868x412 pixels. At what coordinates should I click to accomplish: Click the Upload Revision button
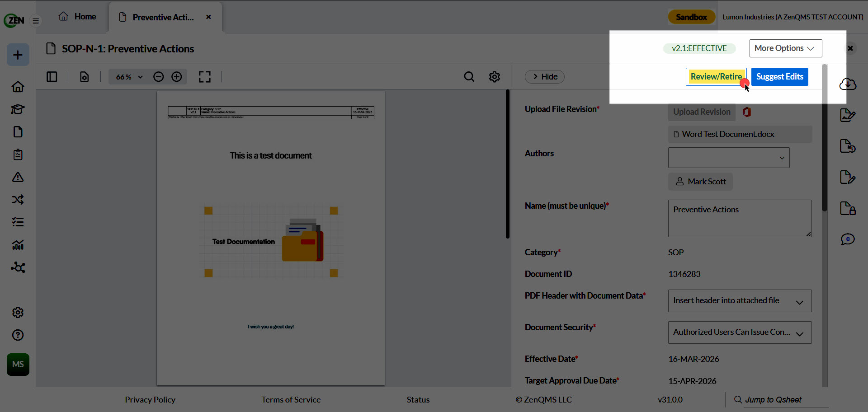pyautogui.click(x=702, y=112)
